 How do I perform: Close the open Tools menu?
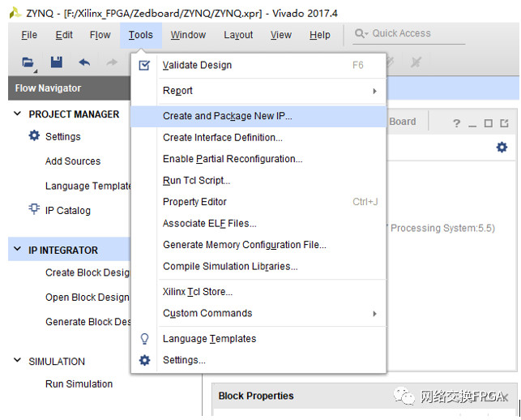click(x=141, y=35)
